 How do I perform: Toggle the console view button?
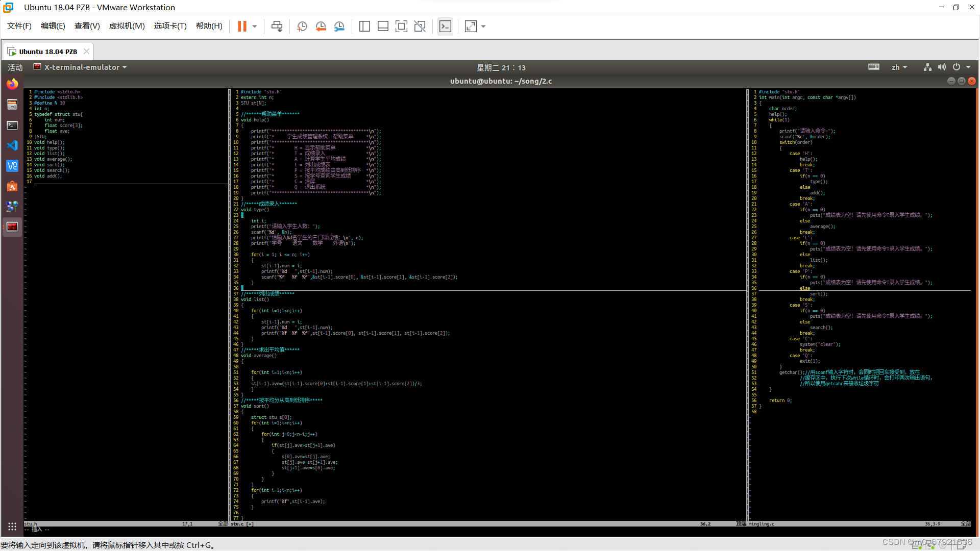pos(445,27)
